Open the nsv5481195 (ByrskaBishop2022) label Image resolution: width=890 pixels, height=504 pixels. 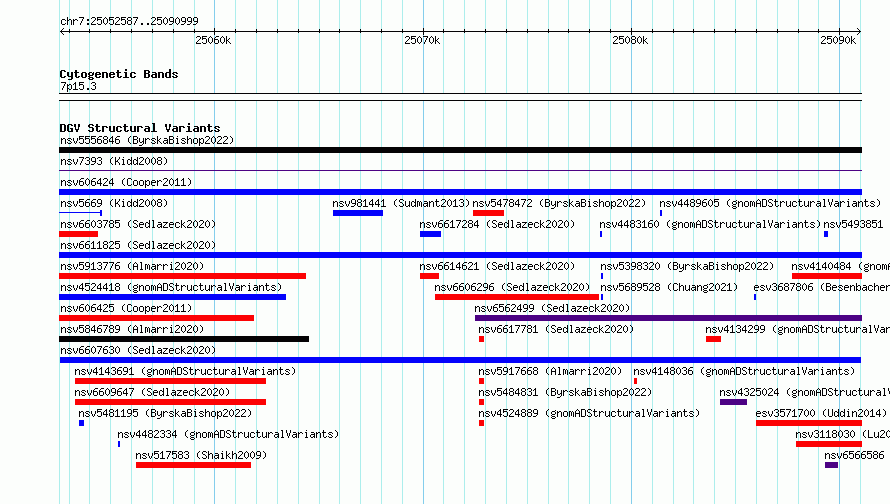(165, 413)
